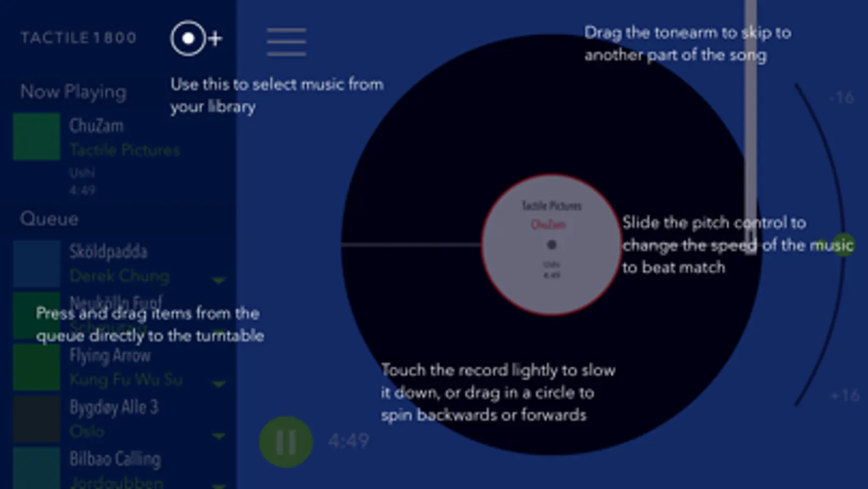Open the hamburger menu icon

point(286,42)
